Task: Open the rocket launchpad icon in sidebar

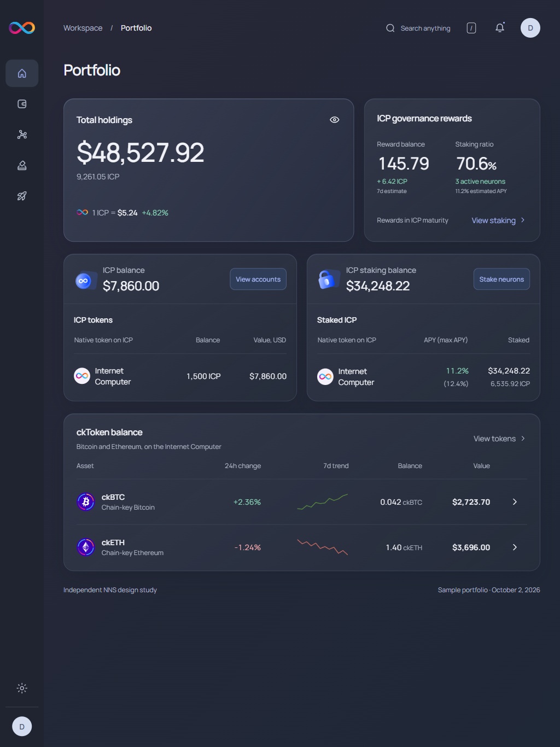Action: click(22, 196)
